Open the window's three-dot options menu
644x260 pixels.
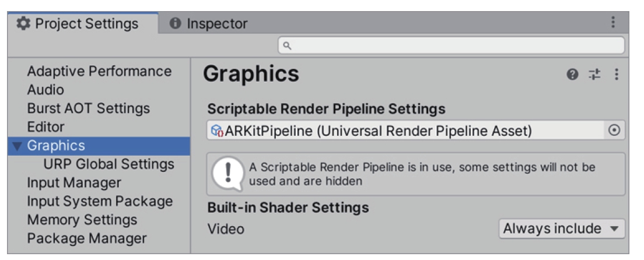(612, 22)
